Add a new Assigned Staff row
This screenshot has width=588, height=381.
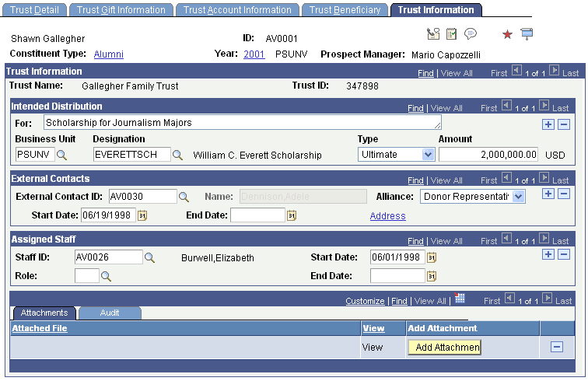(548, 254)
